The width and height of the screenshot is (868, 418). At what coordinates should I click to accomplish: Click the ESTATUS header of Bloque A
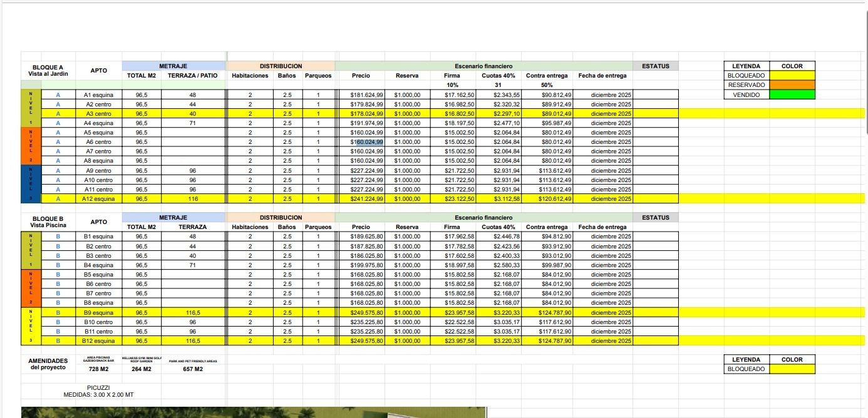(655, 66)
